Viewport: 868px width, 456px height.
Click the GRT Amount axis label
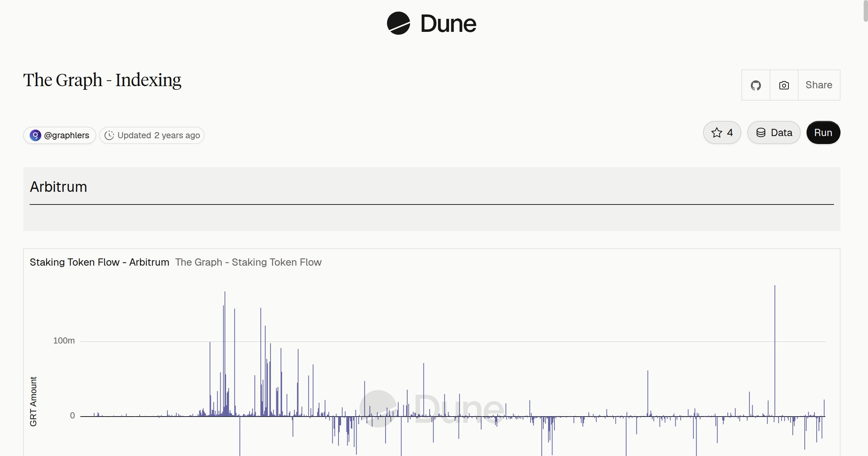point(33,401)
